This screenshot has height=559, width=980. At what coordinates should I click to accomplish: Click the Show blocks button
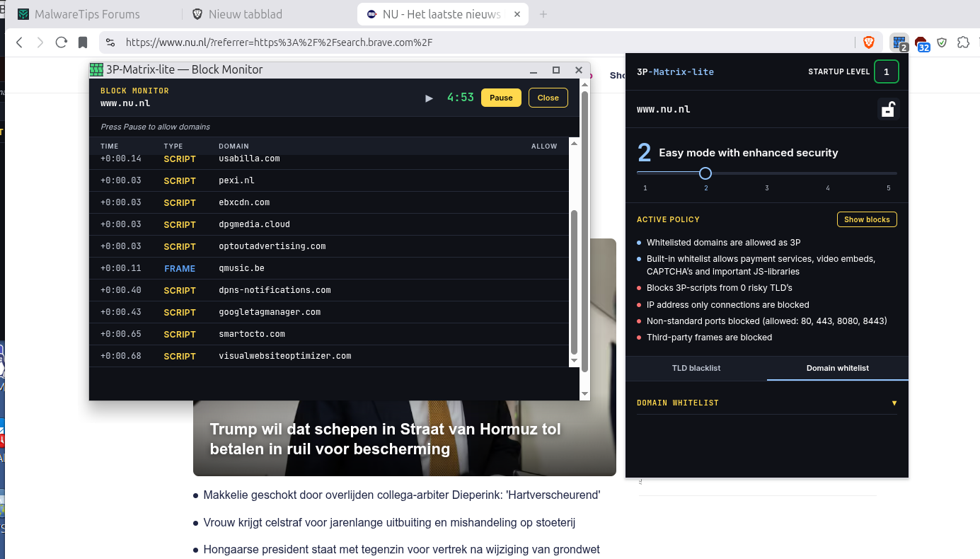point(867,219)
